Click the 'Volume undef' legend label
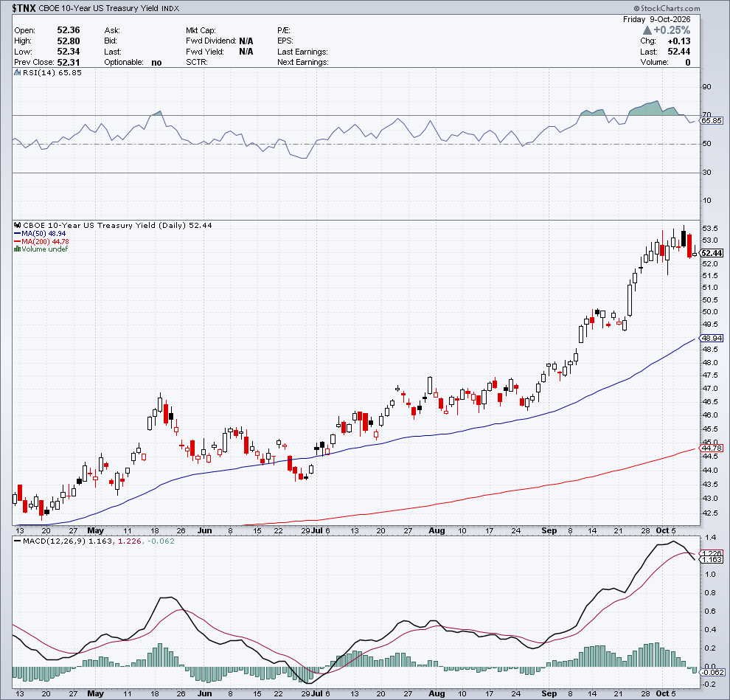This screenshot has height=700, width=730. [45, 249]
